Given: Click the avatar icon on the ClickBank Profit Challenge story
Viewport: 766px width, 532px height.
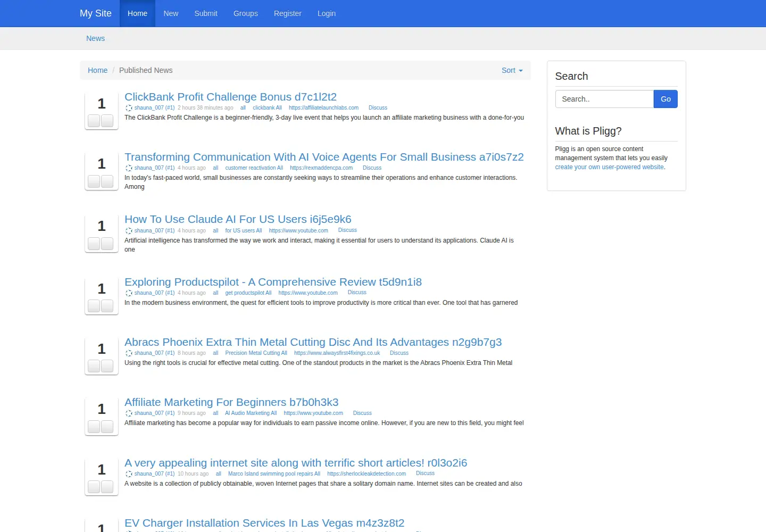Looking at the screenshot, I should pyautogui.click(x=129, y=108).
